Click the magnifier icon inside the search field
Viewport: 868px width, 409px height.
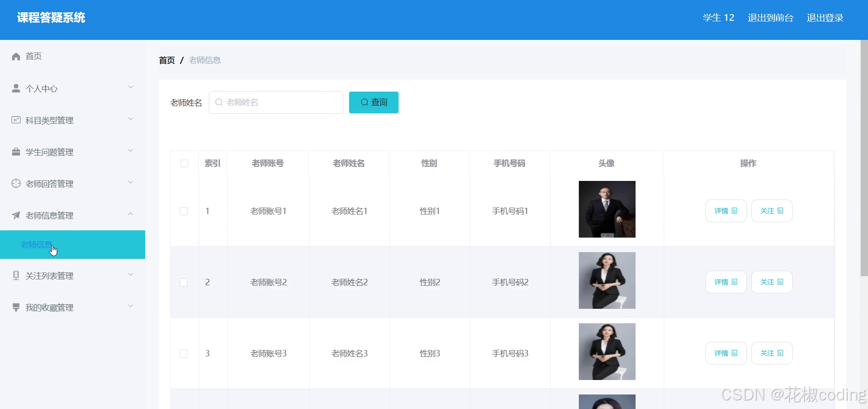click(x=219, y=102)
